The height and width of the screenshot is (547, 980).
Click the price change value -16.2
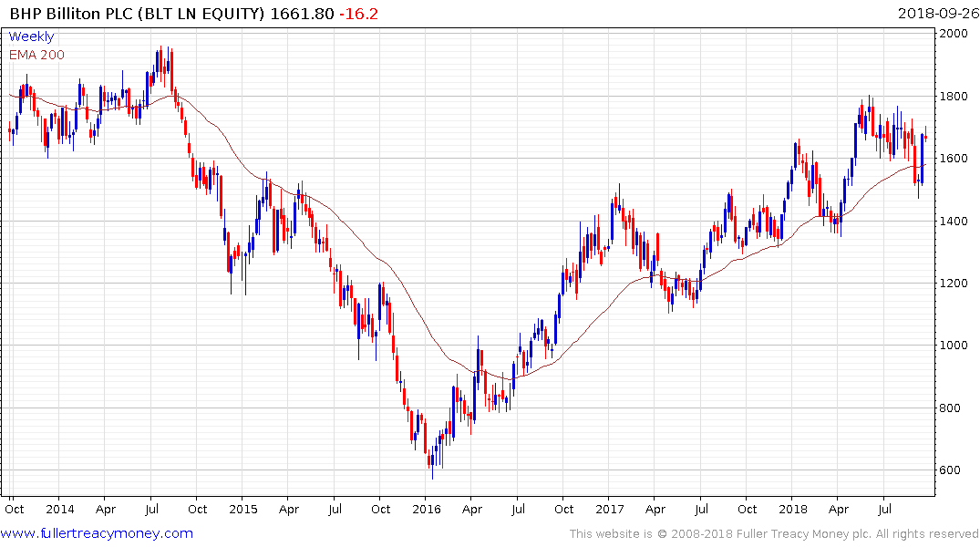tap(359, 14)
